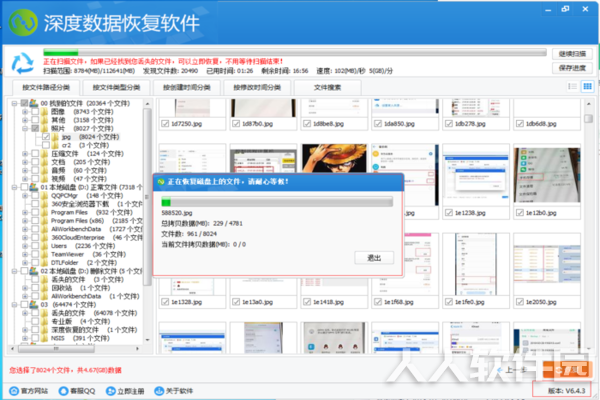The image size is (600, 400).
Task: Click the green app logo in title bar
Action: [x=23, y=23]
